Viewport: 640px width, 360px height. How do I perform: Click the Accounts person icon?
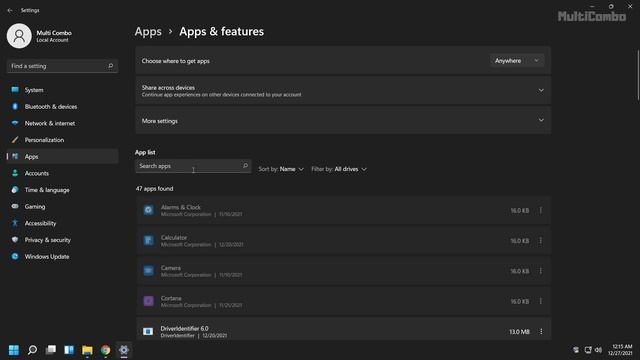(x=15, y=173)
